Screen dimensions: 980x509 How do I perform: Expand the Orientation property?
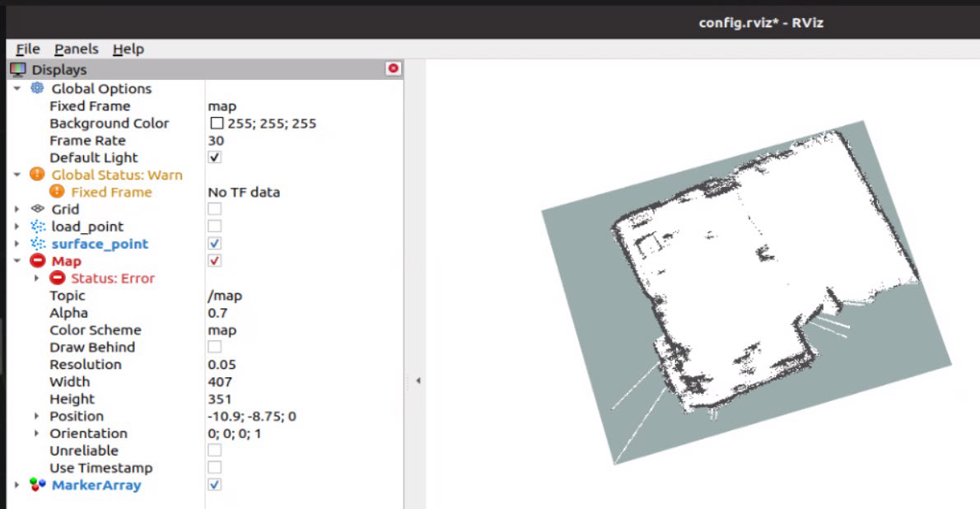coord(36,432)
